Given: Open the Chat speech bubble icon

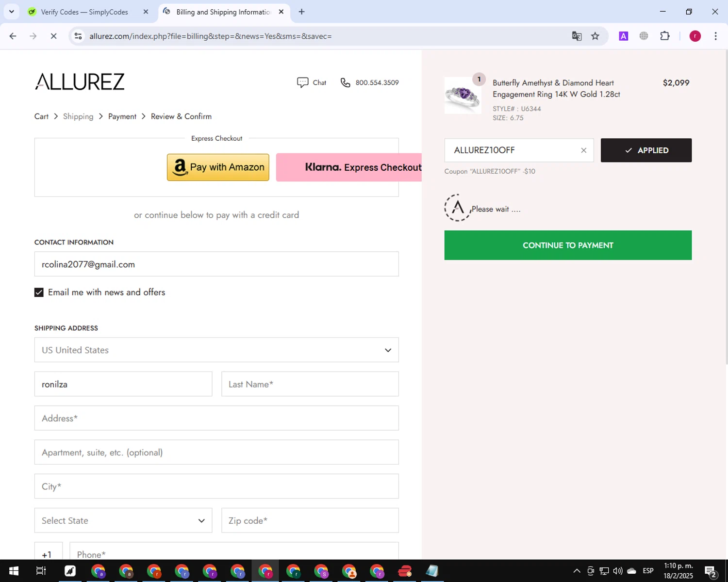Looking at the screenshot, I should (302, 82).
